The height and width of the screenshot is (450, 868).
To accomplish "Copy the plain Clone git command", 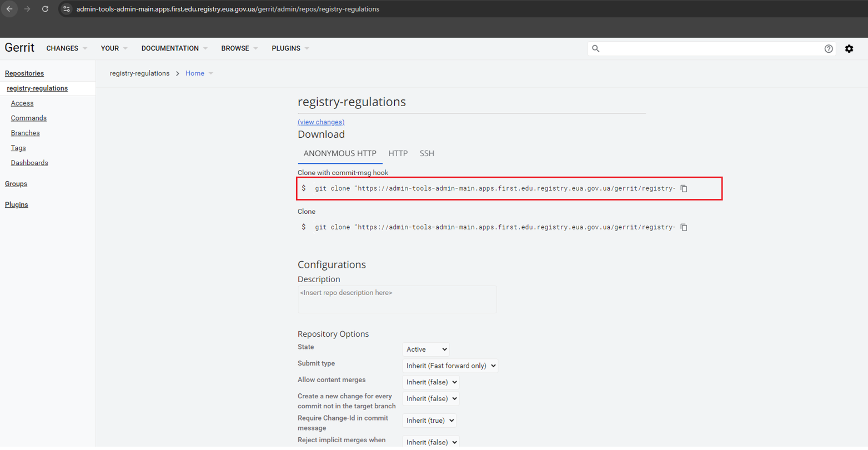I will [684, 227].
